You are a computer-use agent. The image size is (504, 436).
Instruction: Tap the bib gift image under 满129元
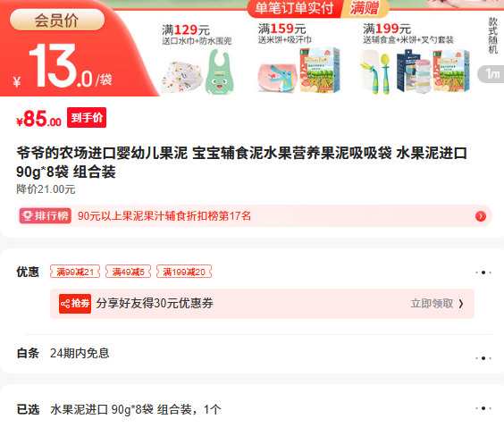(x=220, y=71)
